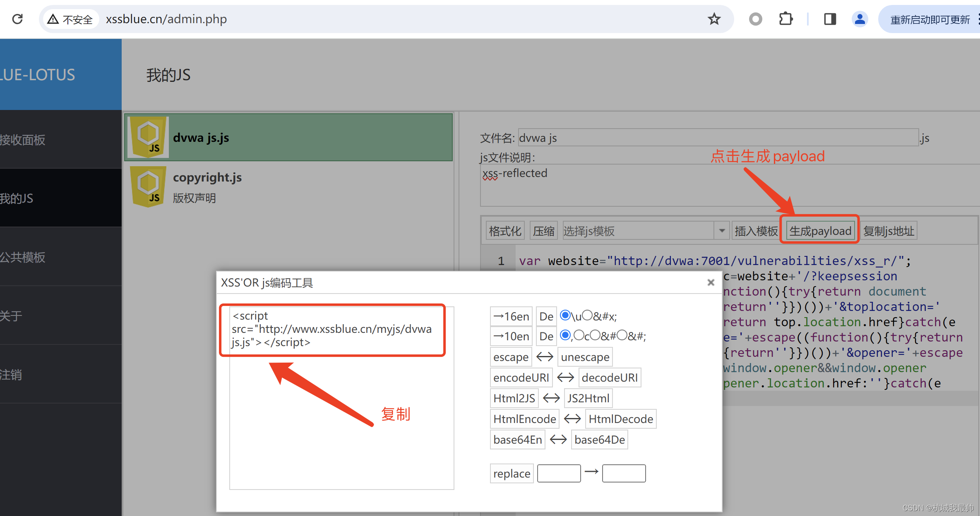Viewport: 980px width, 516px height.
Task: Click the 压缩 compress button
Action: (x=544, y=231)
